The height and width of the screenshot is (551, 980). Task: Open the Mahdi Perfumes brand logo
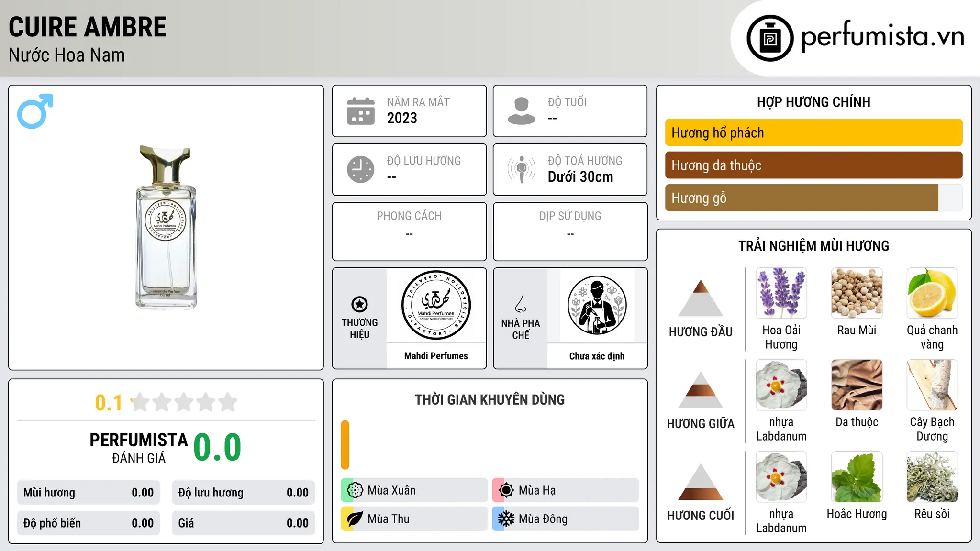click(x=436, y=305)
